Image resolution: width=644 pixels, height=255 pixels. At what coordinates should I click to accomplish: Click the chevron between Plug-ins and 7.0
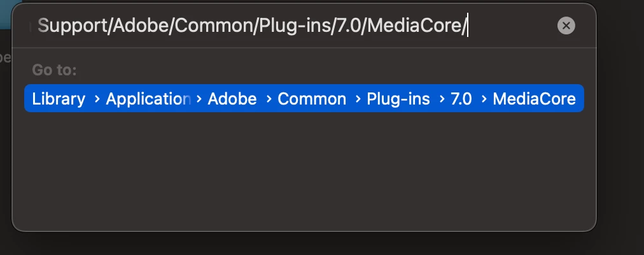pyautogui.click(x=442, y=99)
